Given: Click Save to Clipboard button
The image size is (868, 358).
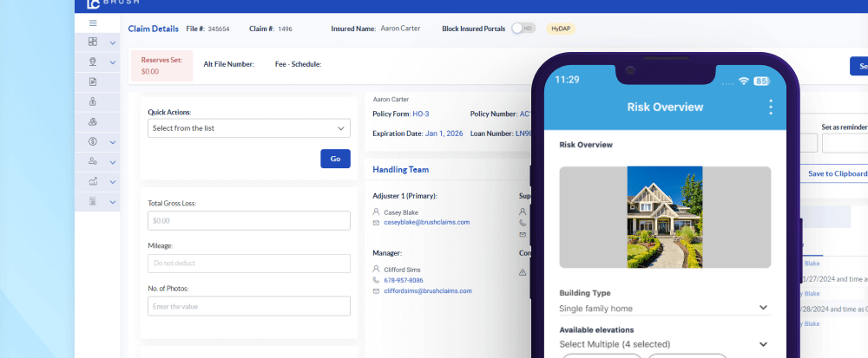Looking at the screenshot, I should [833, 173].
